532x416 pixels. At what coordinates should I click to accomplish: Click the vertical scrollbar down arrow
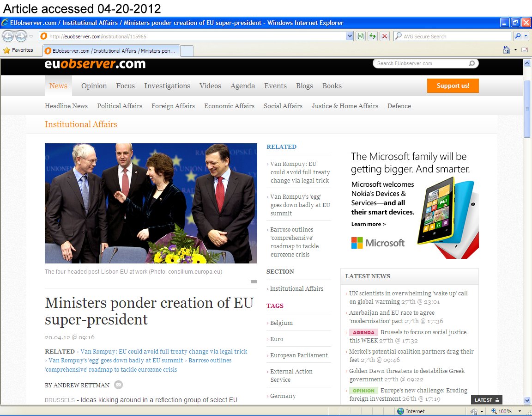(x=527, y=401)
